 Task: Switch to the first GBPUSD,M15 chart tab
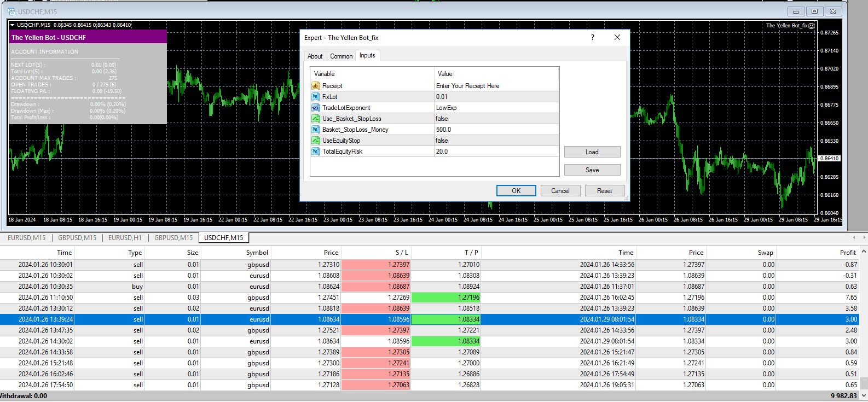pyautogui.click(x=77, y=238)
